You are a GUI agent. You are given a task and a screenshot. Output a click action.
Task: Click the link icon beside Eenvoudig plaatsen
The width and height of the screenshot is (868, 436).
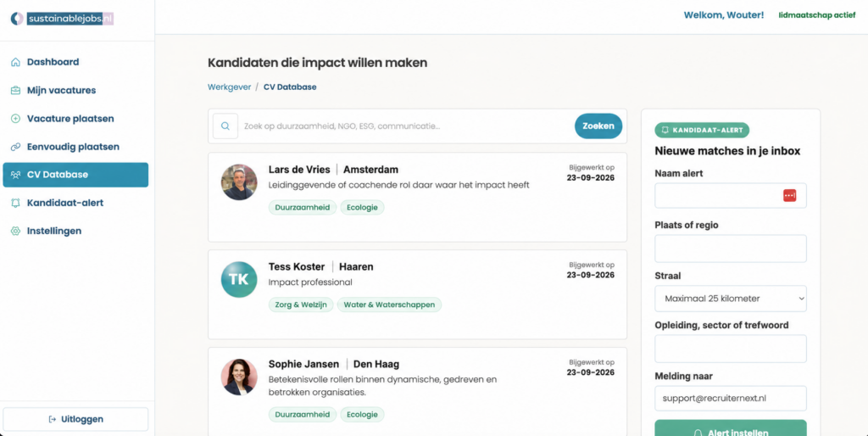pyautogui.click(x=15, y=147)
